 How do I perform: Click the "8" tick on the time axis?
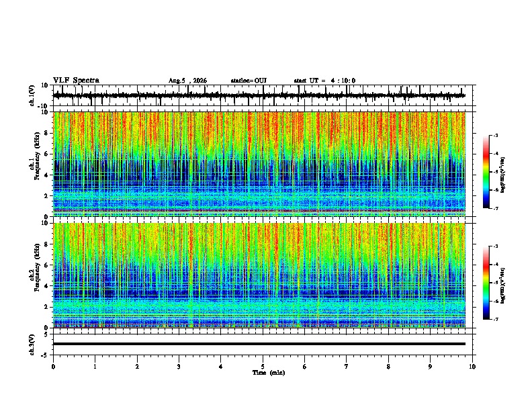pos(388,367)
